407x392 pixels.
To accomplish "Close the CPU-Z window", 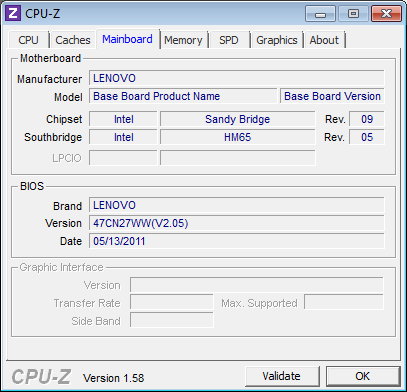I will point(386,14).
